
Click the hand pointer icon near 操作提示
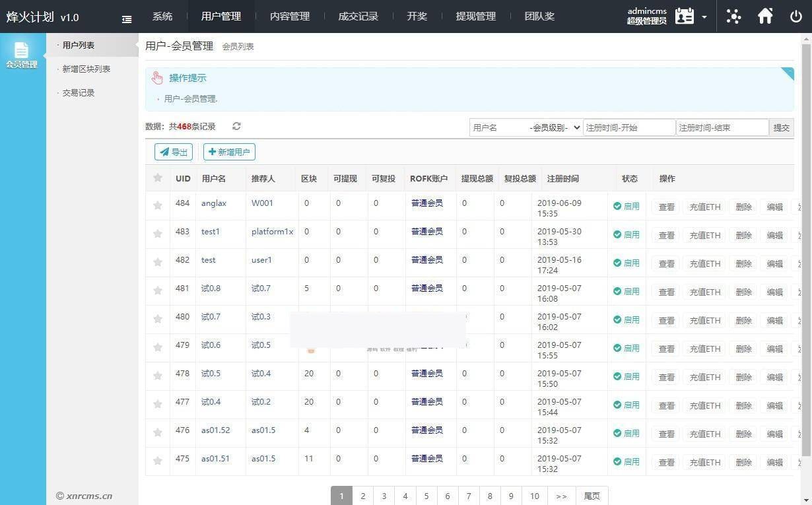coord(157,77)
